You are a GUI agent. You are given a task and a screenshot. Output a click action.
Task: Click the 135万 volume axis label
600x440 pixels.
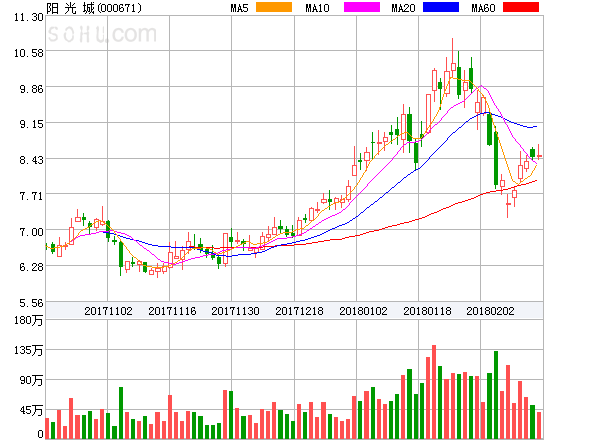click(28, 350)
